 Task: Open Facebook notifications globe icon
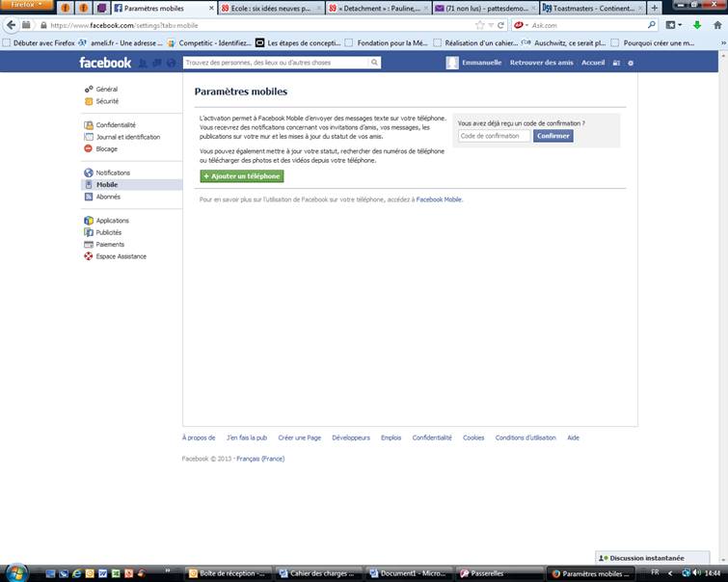[x=171, y=63]
